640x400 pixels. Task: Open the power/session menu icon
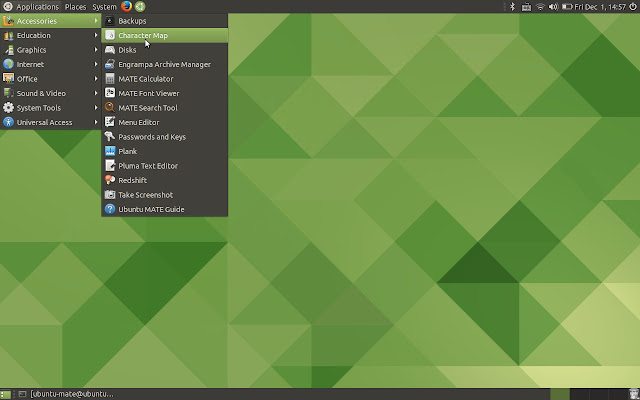[x=633, y=7]
